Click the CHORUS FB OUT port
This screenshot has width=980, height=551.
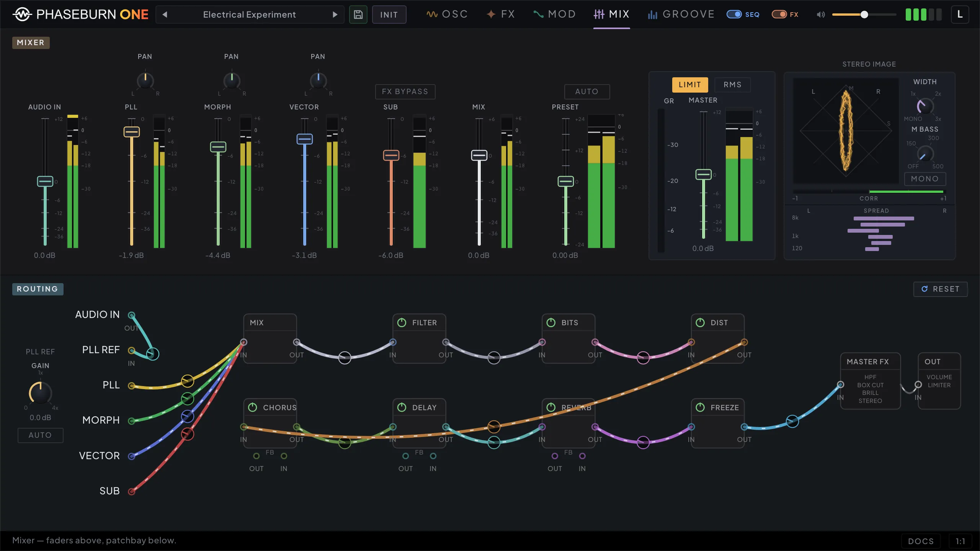tap(256, 456)
